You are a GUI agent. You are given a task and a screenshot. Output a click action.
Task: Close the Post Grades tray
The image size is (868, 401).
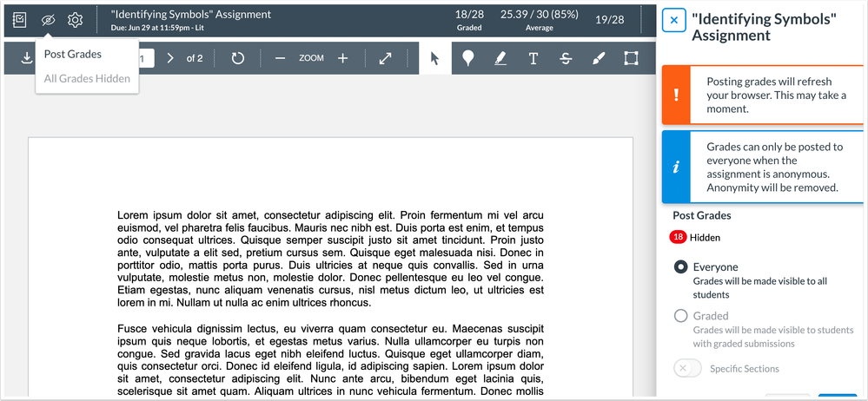(x=673, y=21)
